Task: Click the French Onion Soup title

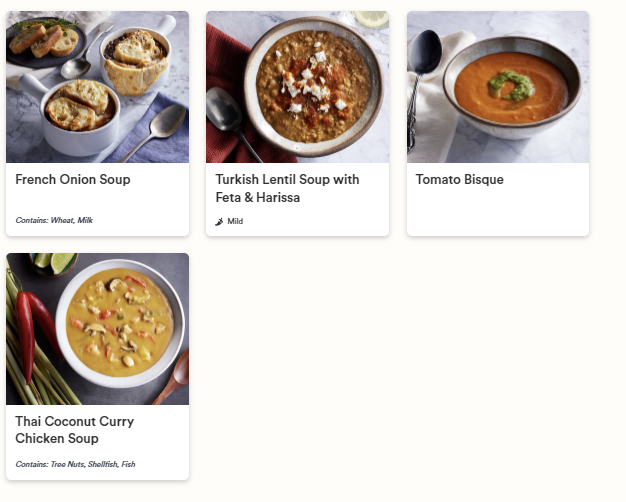Action: point(73,180)
